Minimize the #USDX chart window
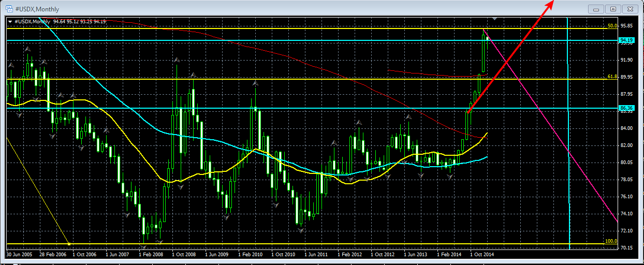This screenshot has height=265, width=644. 597,9
